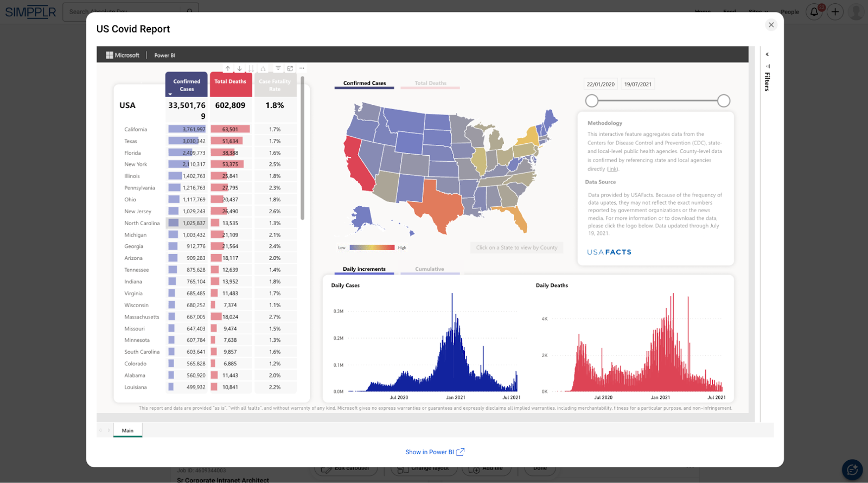The width and height of the screenshot is (868, 483).
Task: Expand the Filters pane chevron
Action: [x=767, y=54]
